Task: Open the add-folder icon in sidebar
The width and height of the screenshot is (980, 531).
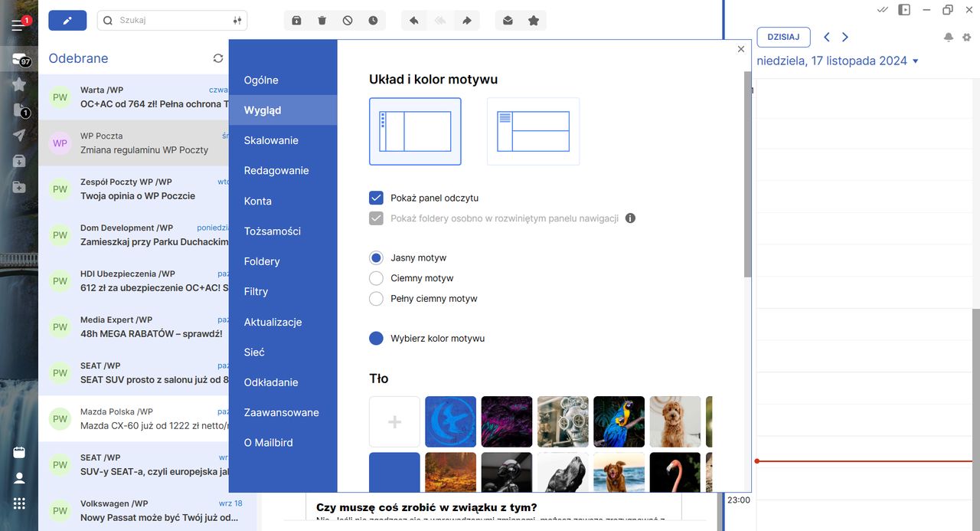Action: tap(19, 188)
